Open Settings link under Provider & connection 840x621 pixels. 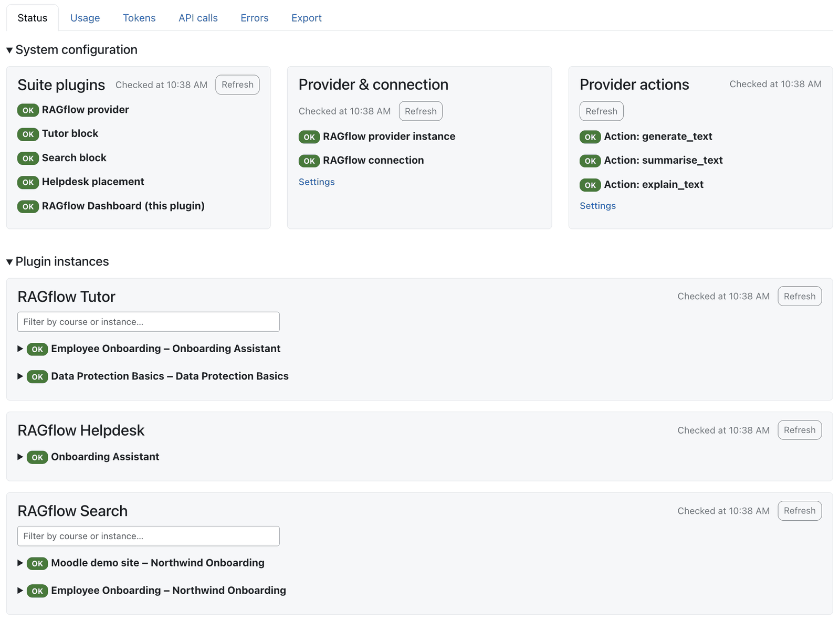(x=317, y=182)
